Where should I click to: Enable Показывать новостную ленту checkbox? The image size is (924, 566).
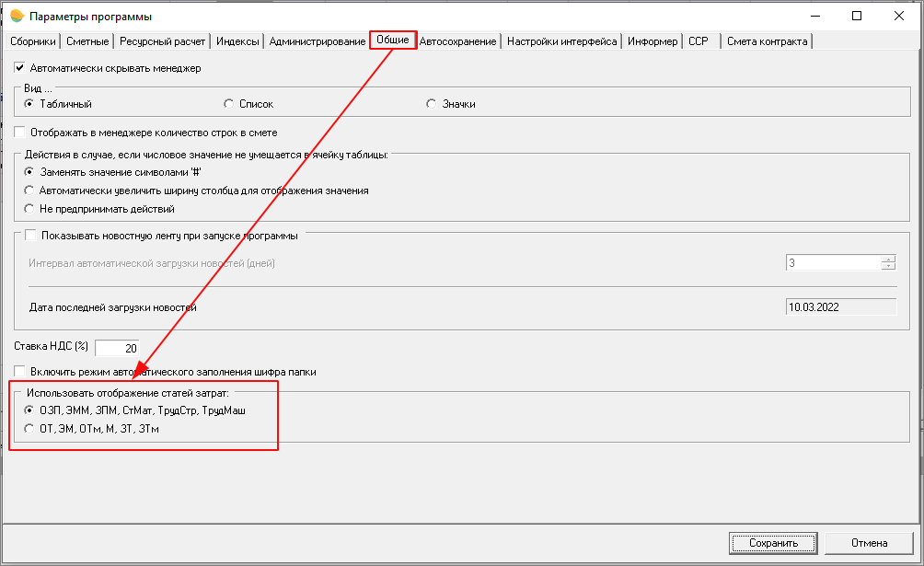click(30, 236)
